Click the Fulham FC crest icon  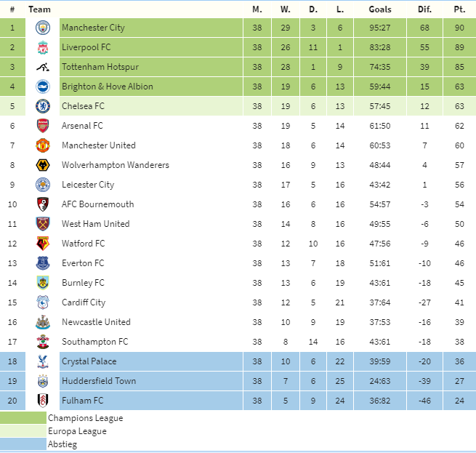pos(43,401)
